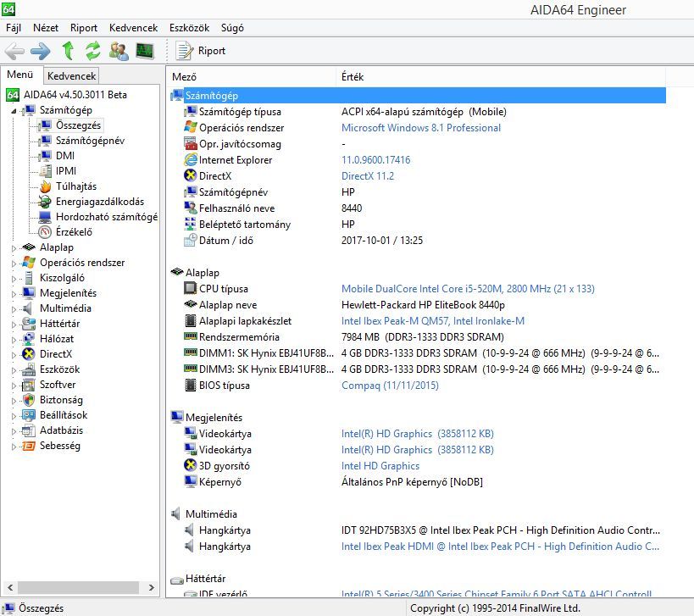The width and height of the screenshot is (694, 616).
Task: Click the Rendszermemória row label
Action: [239, 337]
